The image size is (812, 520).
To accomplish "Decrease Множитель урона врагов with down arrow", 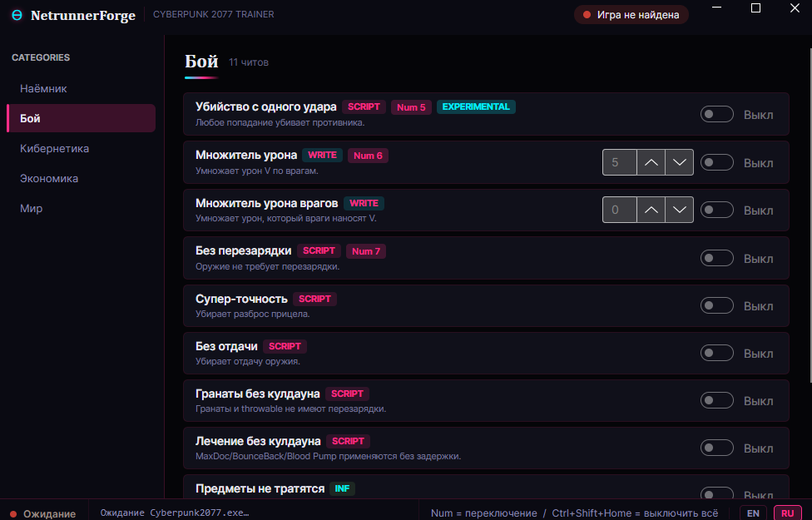I will [x=680, y=210].
